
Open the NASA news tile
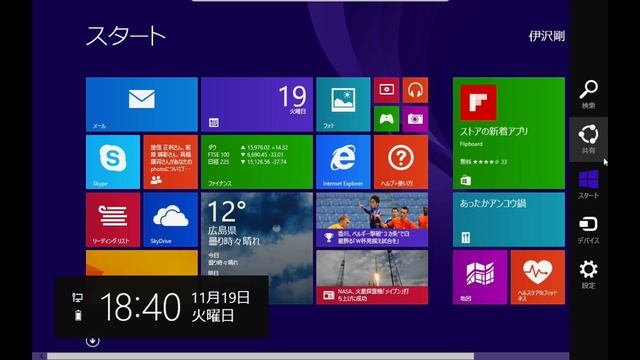(372, 277)
